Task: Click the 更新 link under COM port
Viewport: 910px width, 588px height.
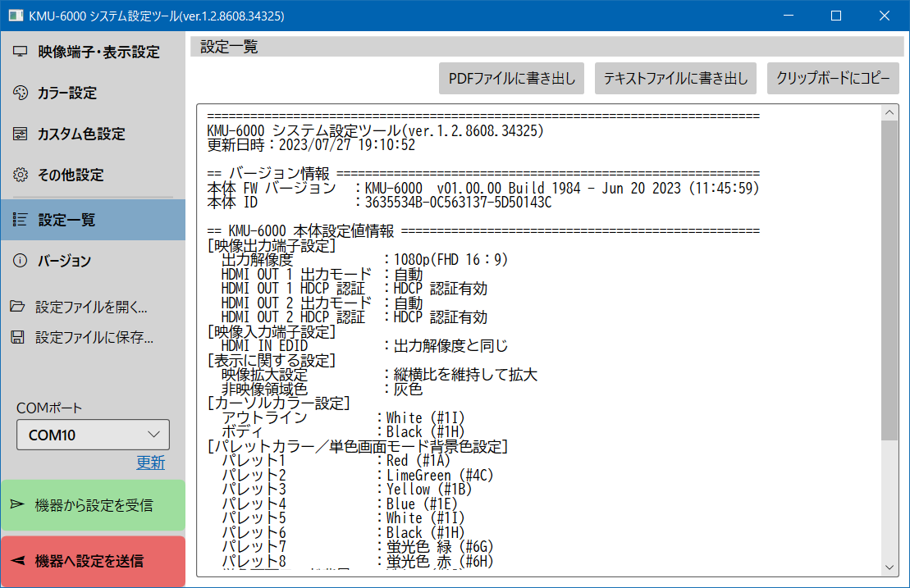Action: (150, 463)
